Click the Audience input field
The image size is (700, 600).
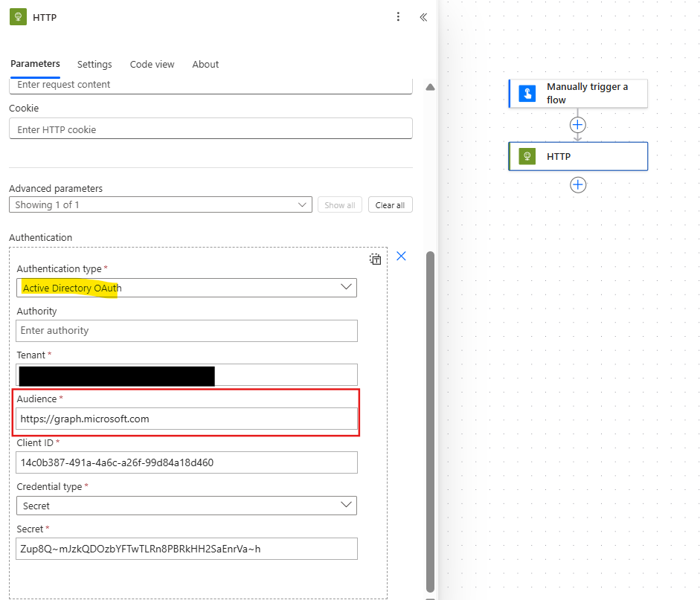[186, 418]
